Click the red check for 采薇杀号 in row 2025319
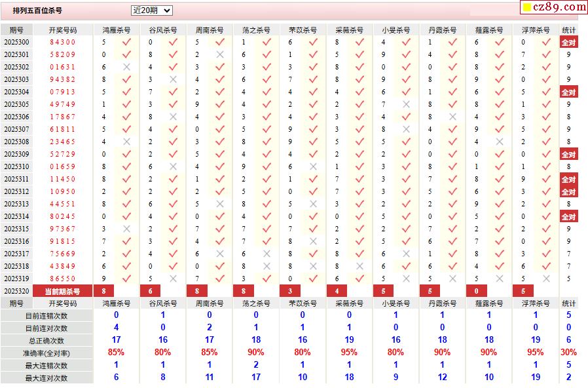The width and height of the screenshot is (588, 388). pos(359,279)
